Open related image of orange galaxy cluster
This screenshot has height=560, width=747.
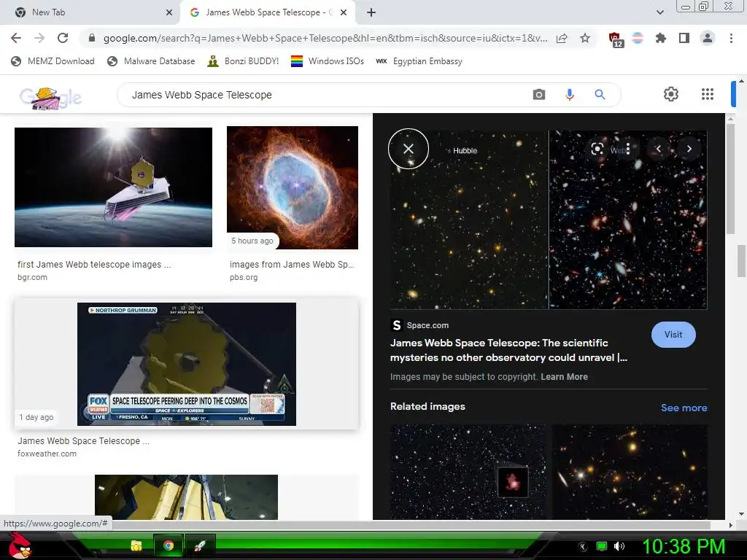[x=630, y=472]
